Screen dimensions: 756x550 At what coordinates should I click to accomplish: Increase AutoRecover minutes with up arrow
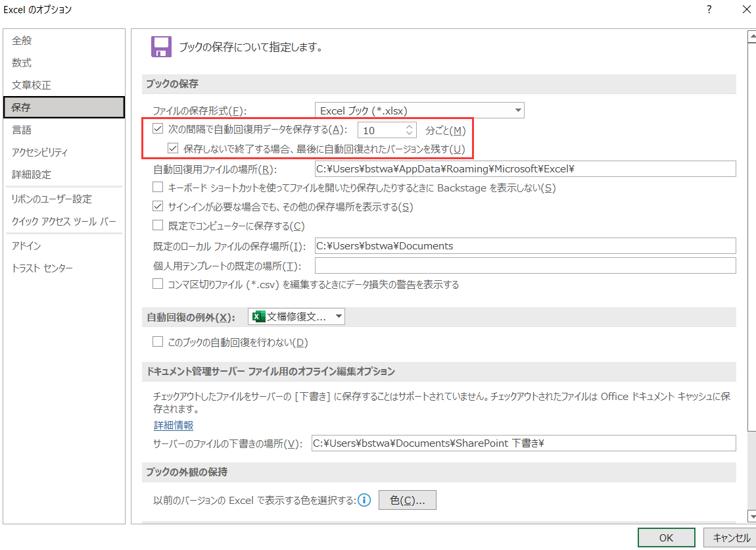point(409,126)
